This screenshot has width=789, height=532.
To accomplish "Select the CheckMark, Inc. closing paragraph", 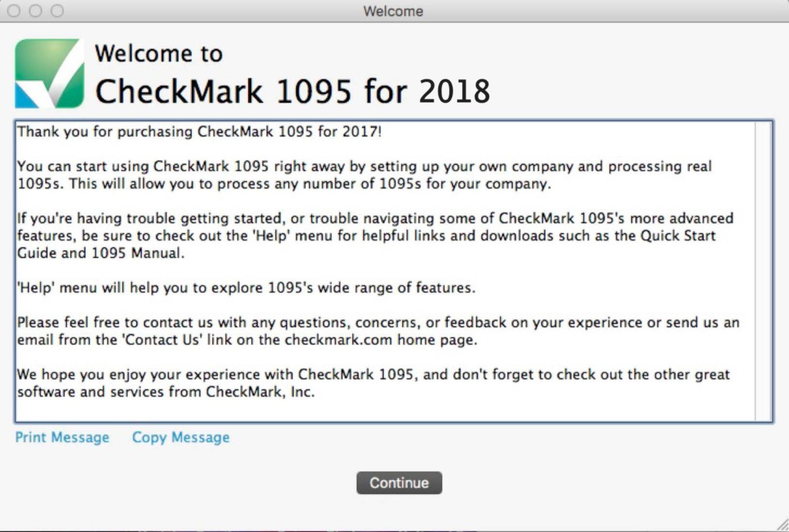I will 370,383.
